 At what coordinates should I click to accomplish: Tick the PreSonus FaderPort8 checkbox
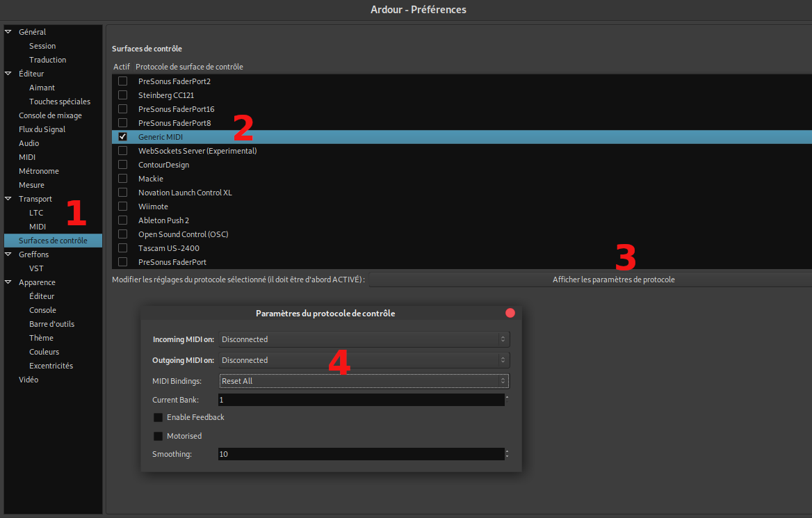(x=123, y=123)
